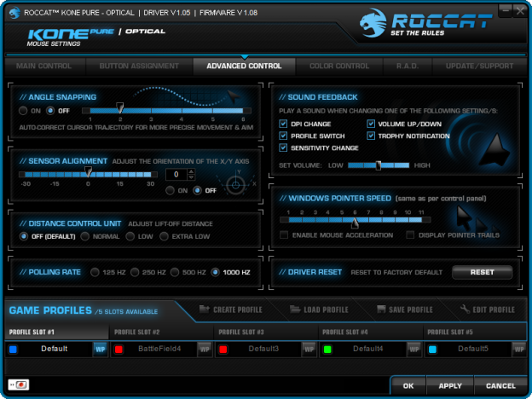Uncheck Sensitivity Change sound feedback
Image resolution: width=532 pixels, height=399 pixels.
pyautogui.click(x=283, y=147)
